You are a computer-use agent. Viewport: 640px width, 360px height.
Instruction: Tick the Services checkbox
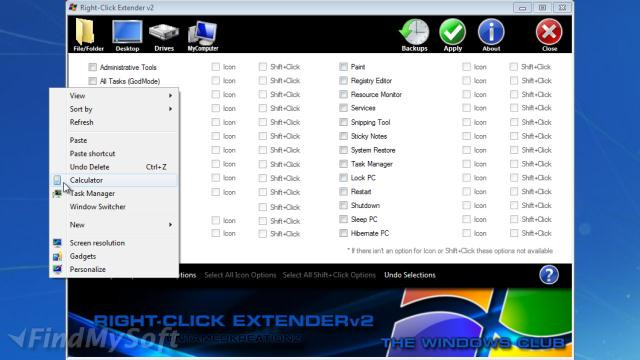343,108
